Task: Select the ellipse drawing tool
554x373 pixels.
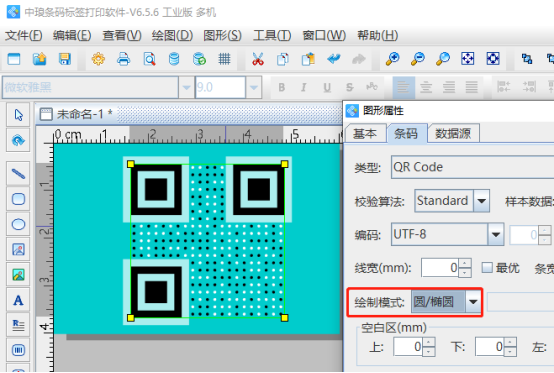Action: (18, 224)
